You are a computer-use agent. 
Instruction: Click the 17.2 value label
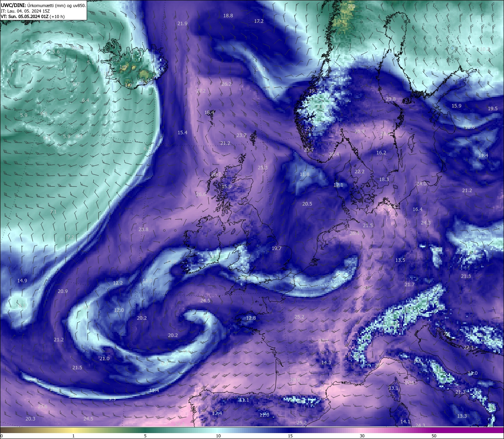[259, 21]
